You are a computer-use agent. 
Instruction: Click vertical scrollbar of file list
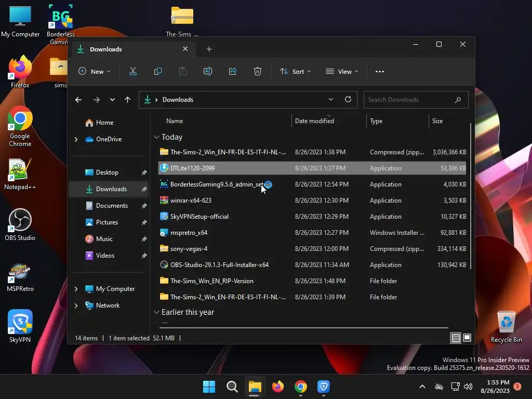tap(471, 196)
